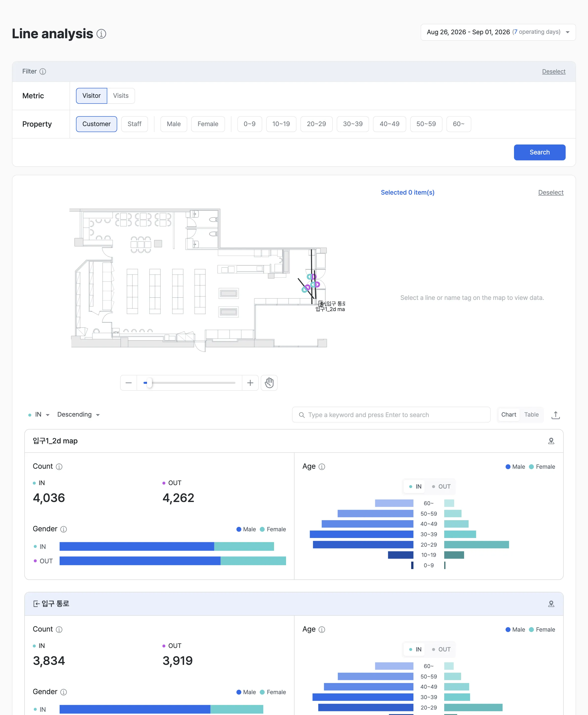The image size is (588, 715).
Task: Zoom out the map with minus button
Action: pos(129,383)
